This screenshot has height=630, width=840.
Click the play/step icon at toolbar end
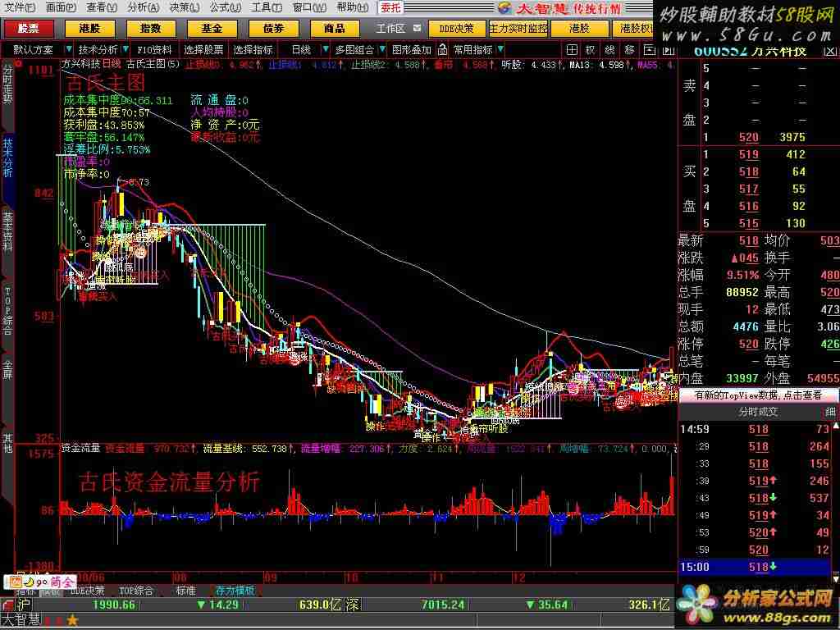(668, 50)
